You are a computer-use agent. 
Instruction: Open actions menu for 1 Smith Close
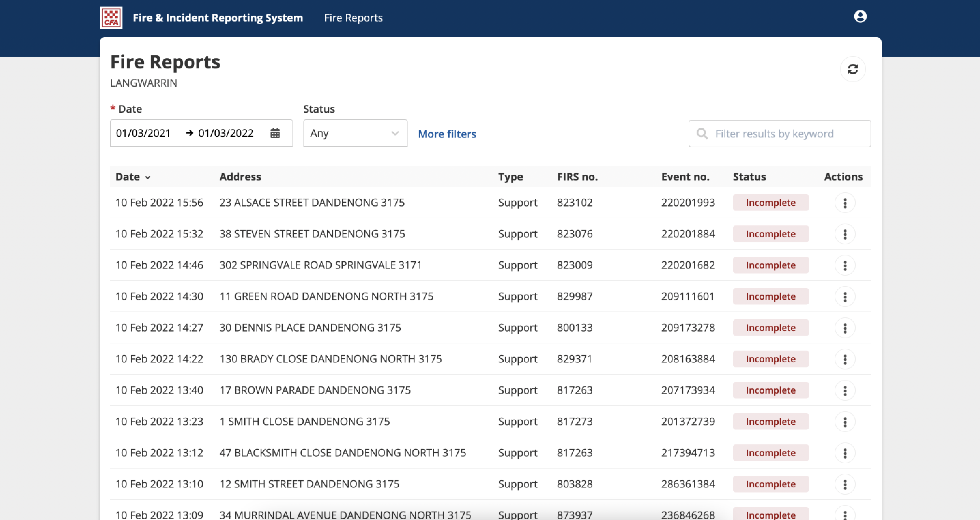pyautogui.click(x=845, y=421)
